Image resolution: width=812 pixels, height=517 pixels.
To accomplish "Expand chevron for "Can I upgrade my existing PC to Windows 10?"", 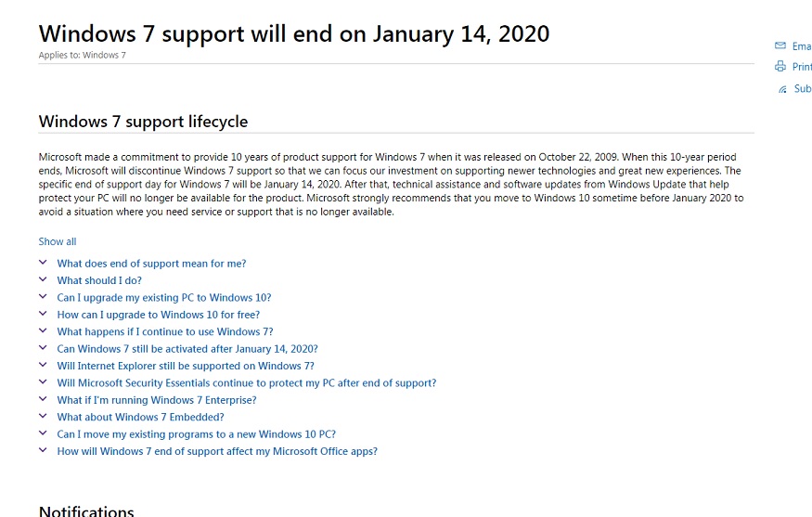I will [43, 297].
